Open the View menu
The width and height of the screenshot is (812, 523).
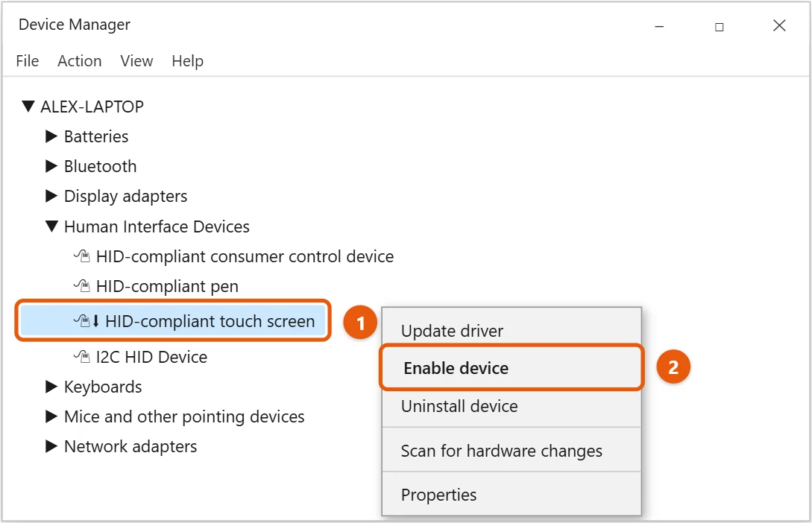(136, 61)
